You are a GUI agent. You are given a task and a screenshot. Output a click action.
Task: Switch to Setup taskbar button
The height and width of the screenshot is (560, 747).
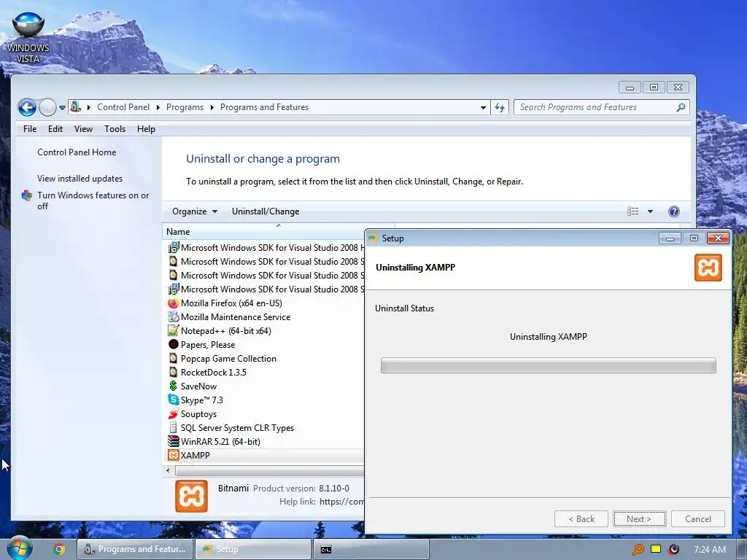(x=253, y=549)
